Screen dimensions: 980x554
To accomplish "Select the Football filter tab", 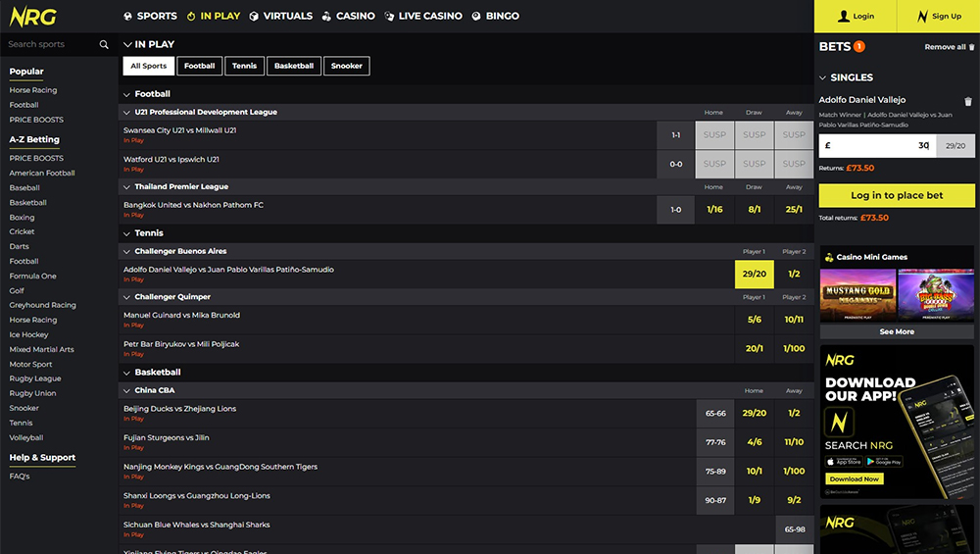I will click(199, 66).
